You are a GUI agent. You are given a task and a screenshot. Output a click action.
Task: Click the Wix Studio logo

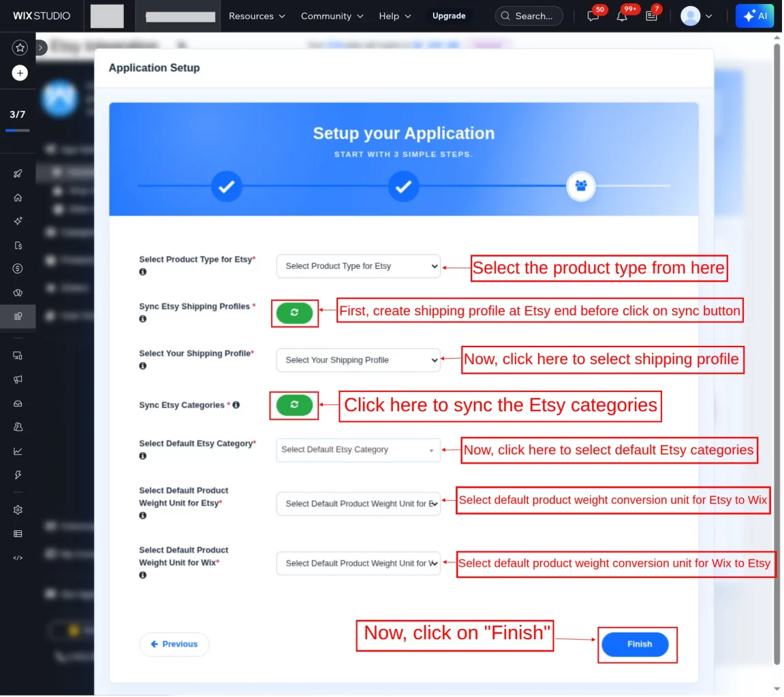pyautogui.click(x=42, y=16)
